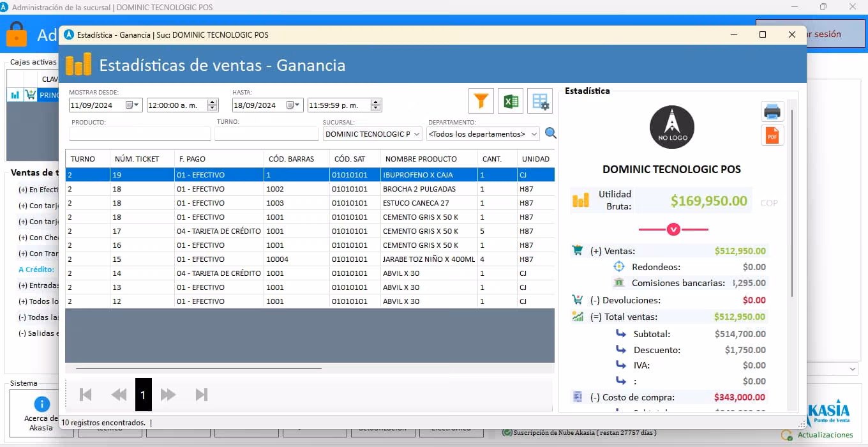Sort by the TURNO column header

(x=87, y=158)
